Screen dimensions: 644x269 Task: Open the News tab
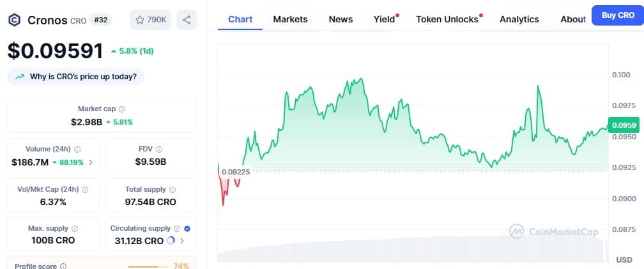pyautogui.click(x=341, y=19)
